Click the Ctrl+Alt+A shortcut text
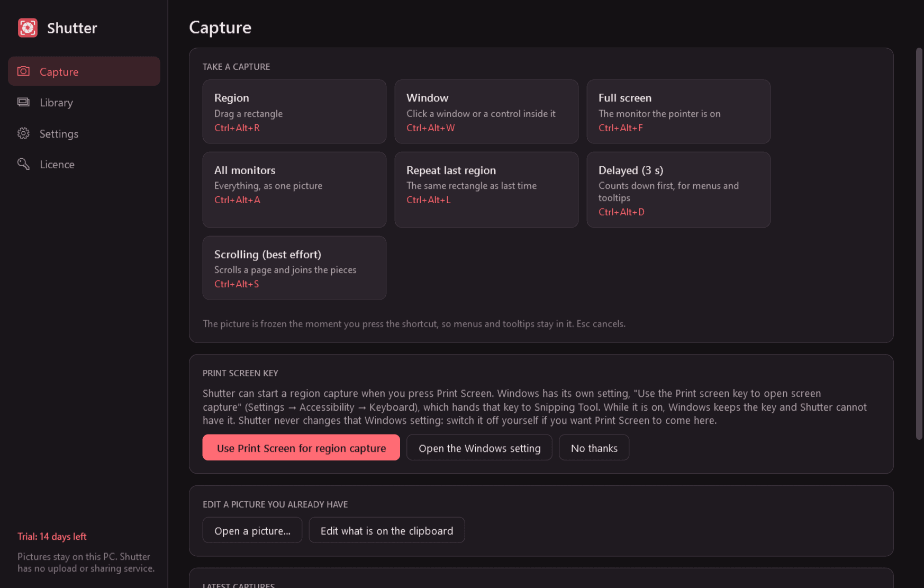The width and height of the screenshot is (924, 588). coord(237,200)
